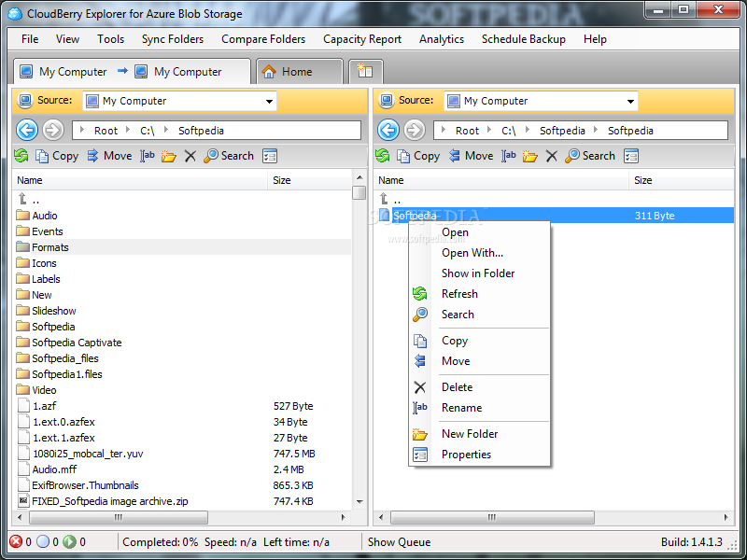Select the Audio.mff file
This screenshot has width=747, height=560.
coord(183,469)
